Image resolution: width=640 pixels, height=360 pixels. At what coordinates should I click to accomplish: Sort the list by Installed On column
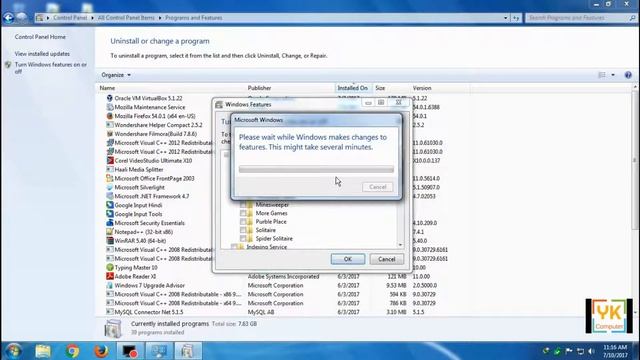pos(353,88)
